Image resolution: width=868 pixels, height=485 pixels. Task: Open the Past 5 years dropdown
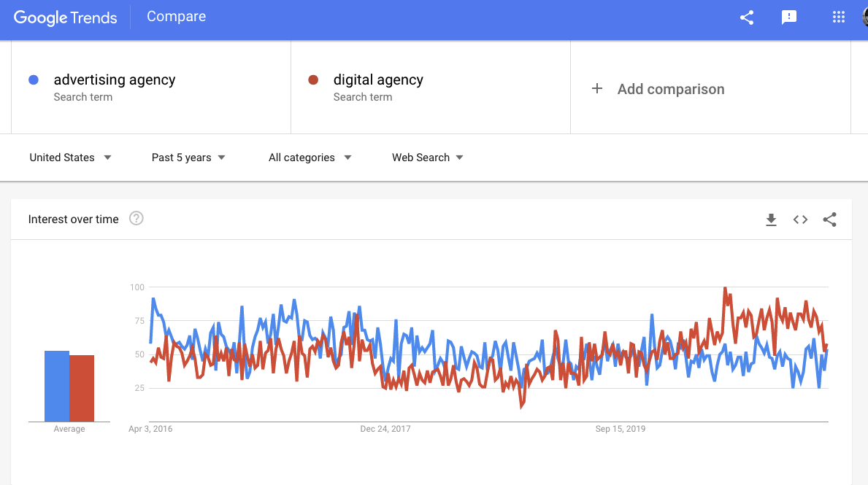[188, 158]
